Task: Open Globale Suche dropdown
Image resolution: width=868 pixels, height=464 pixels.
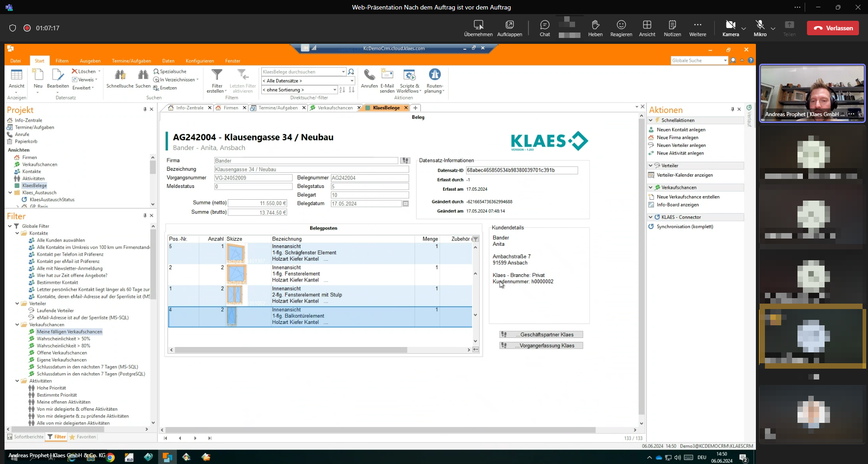Action: [725, 61]
